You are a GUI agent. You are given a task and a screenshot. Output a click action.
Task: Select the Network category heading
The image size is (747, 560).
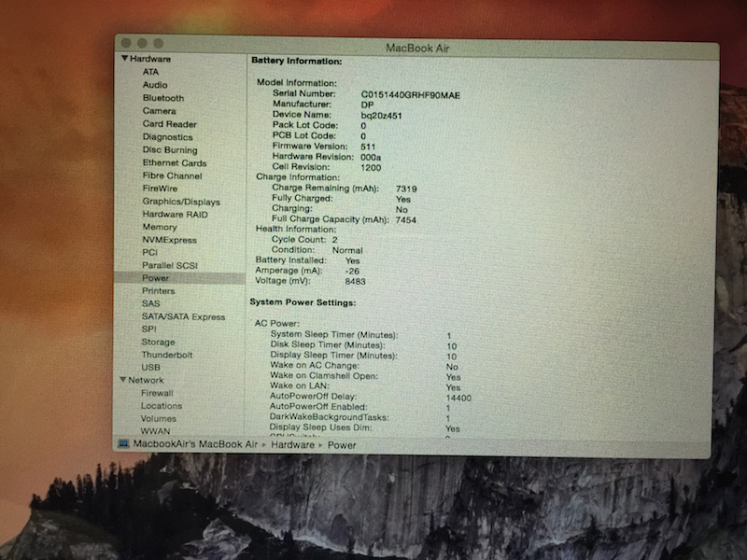(146, 380)
